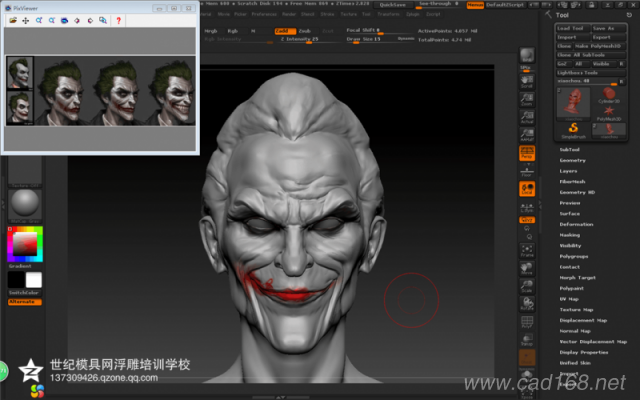Open the Render menu
Screen dimensions: 640x400
click(289, 14)
